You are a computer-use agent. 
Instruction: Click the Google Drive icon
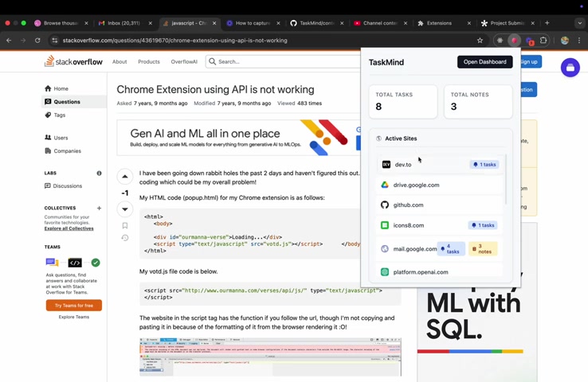click(385, 185)
